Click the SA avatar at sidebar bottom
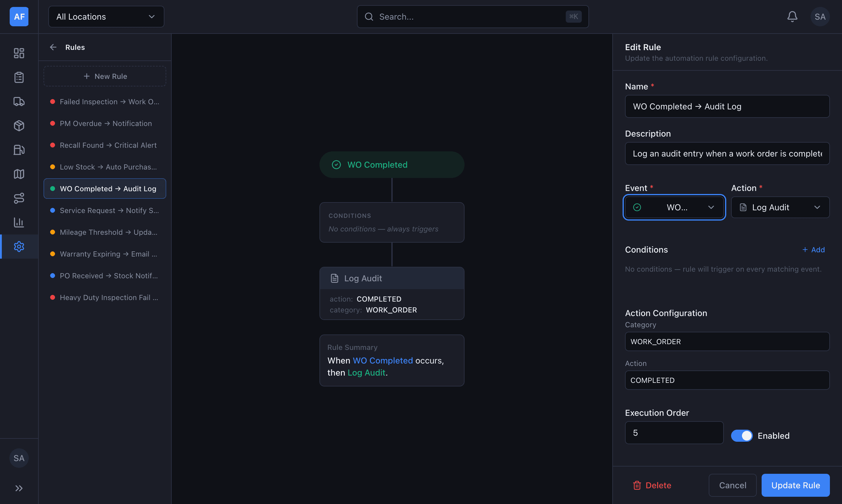Viewport: 842px width, 504px height. click(19, 458)
